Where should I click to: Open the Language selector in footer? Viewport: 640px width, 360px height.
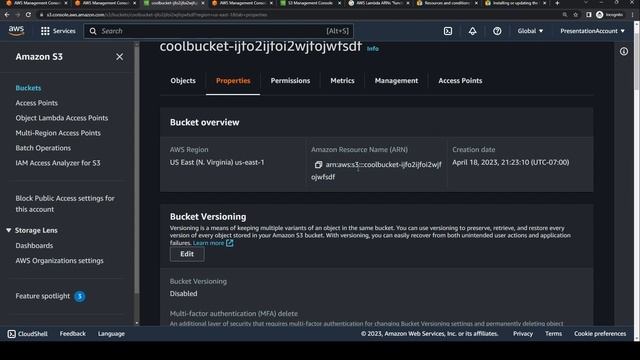click(111, 333)
